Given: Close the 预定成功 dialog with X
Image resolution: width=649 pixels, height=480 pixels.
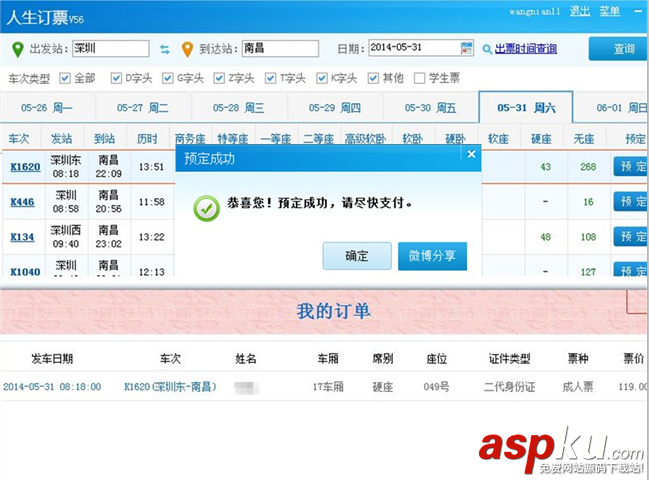Looking at the screenshot, I should point(471,154).
